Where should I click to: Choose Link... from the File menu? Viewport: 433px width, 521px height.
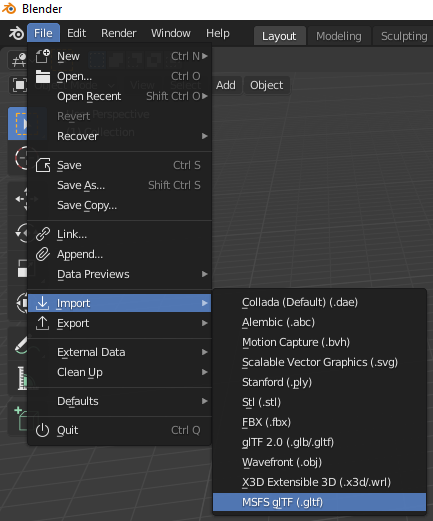pyautogui.click(x=120, y=234)
